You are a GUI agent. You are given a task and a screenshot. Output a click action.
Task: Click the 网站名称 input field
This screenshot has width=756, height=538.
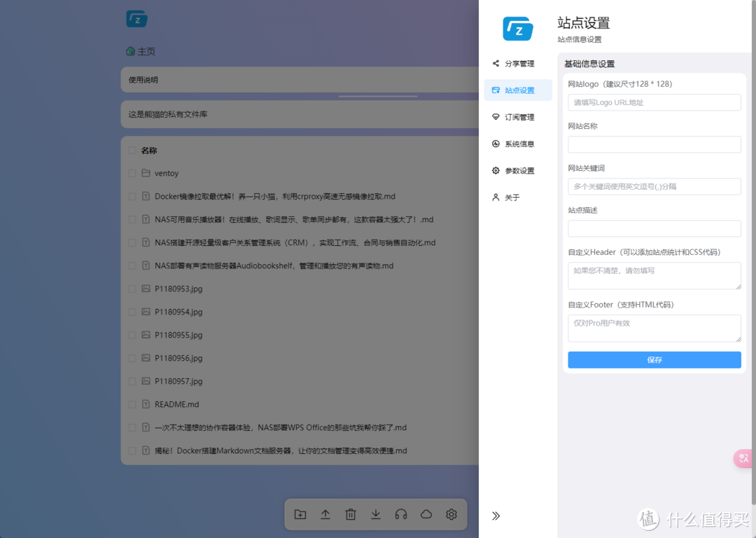(654, 144)
